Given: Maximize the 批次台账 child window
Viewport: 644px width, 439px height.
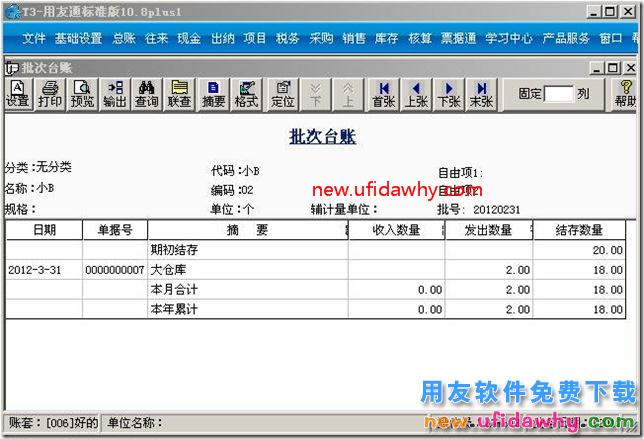Looking at the screenshot, I should [612, 68].
